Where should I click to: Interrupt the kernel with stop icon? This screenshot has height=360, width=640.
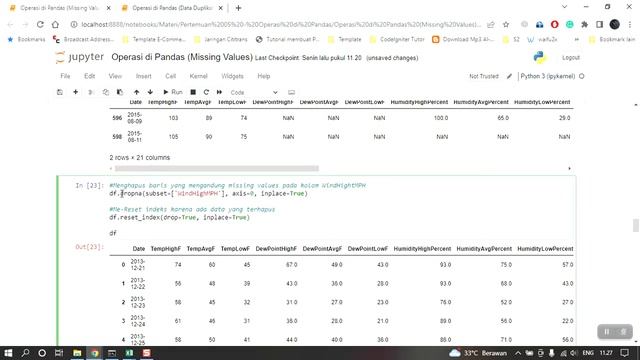click(x=193, y=92)
